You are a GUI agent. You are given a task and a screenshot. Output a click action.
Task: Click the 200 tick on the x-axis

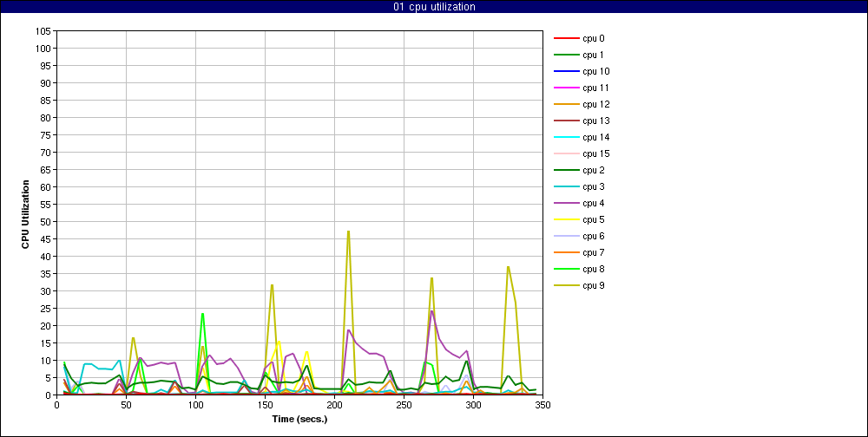334,404
